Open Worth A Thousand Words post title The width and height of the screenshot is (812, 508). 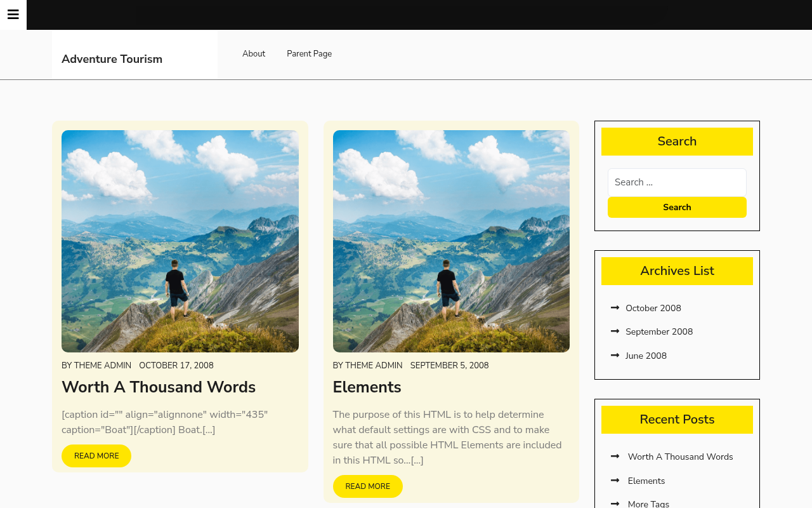[159, 387]
